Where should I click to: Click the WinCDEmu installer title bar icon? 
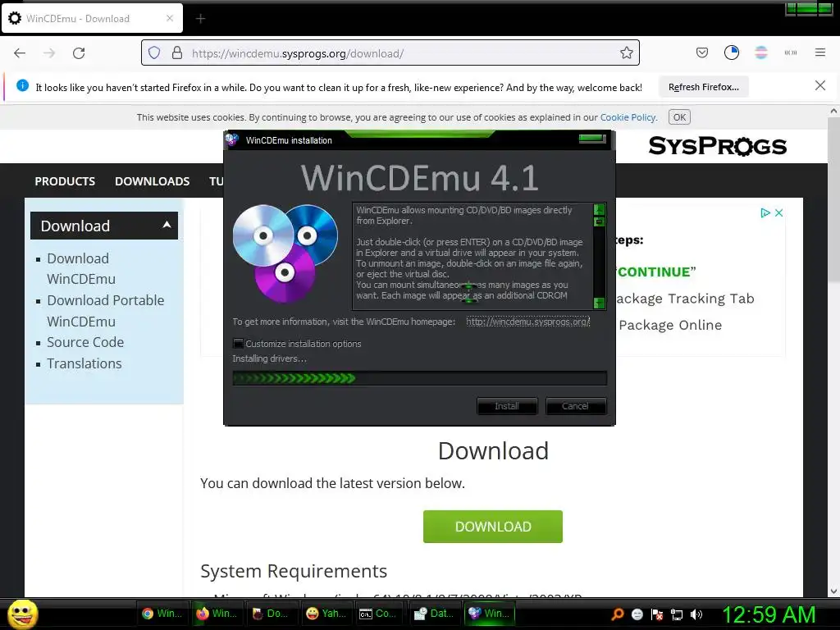(232, 139)
